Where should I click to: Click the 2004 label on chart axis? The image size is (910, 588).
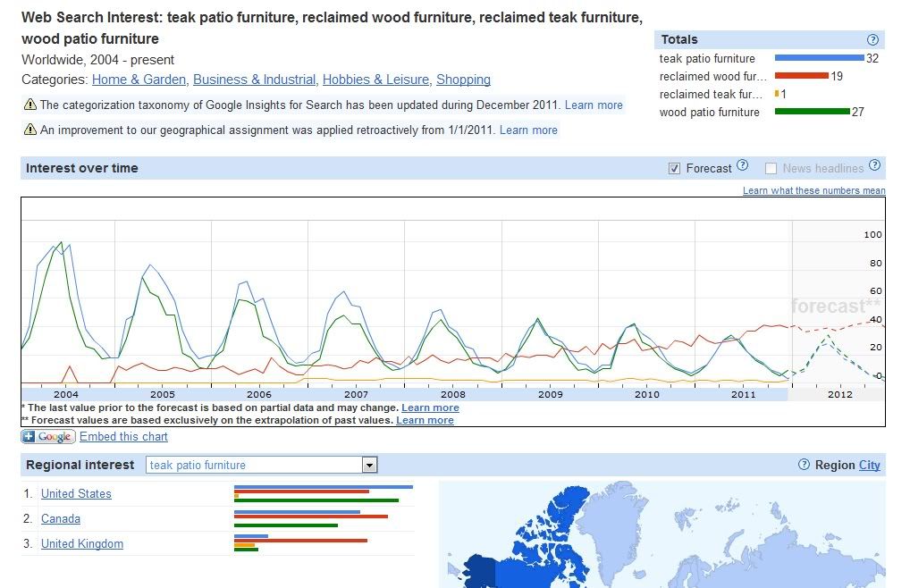click(65, 394)
